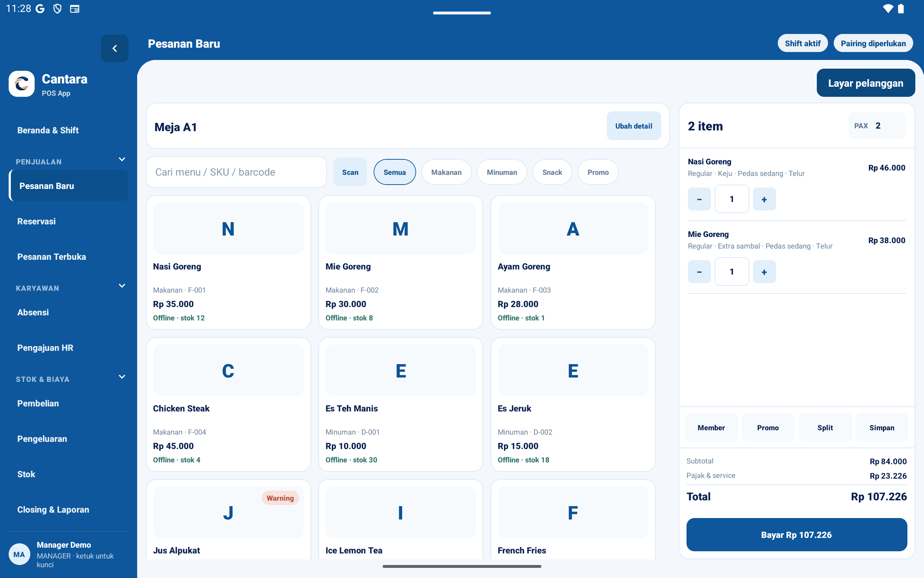Screen dimensions: 924x578
Task: Open Beranda & Shift in sidebar
Action: click(69, 130)
